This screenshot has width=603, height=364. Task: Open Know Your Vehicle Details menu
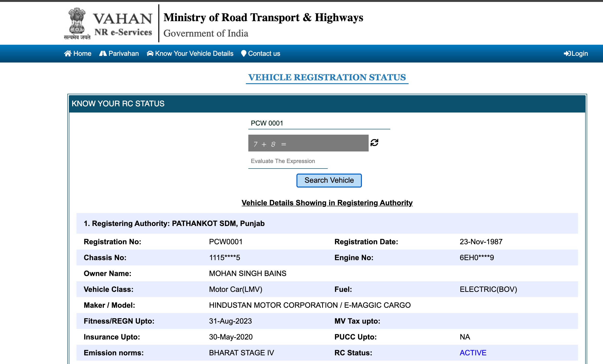point(194,54)
